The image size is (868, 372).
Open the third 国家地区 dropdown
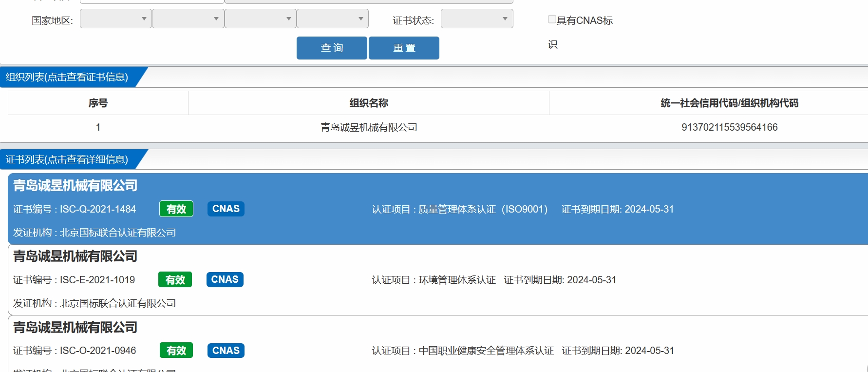(261, 19)
